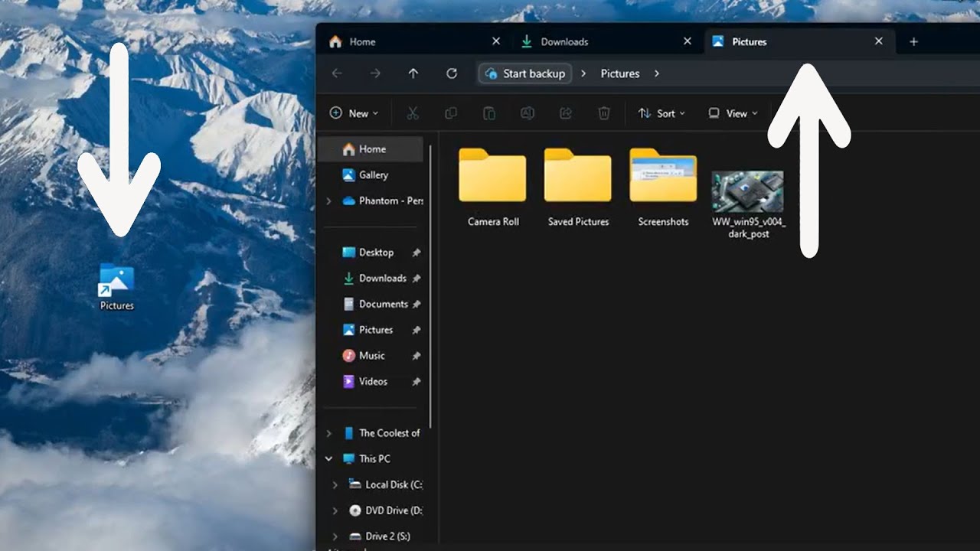
Task: Open the New dropdown menu
Action: pyautogui.click(x=354, y=113)
